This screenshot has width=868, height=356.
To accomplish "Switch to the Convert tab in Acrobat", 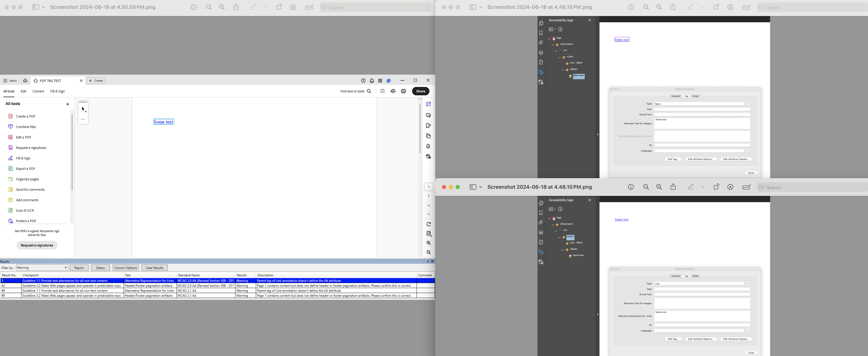I will (x=38, y=91).
